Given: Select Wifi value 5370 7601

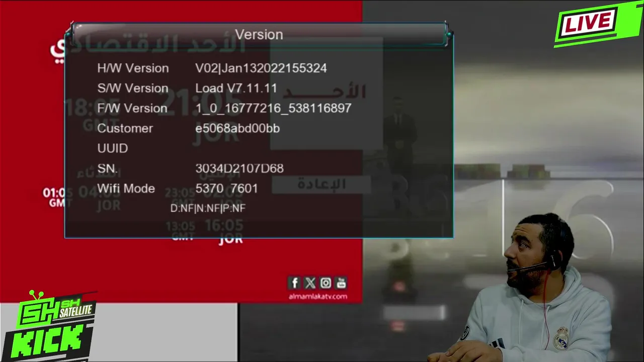Looking at the screenshot, I should pos(226,189).
